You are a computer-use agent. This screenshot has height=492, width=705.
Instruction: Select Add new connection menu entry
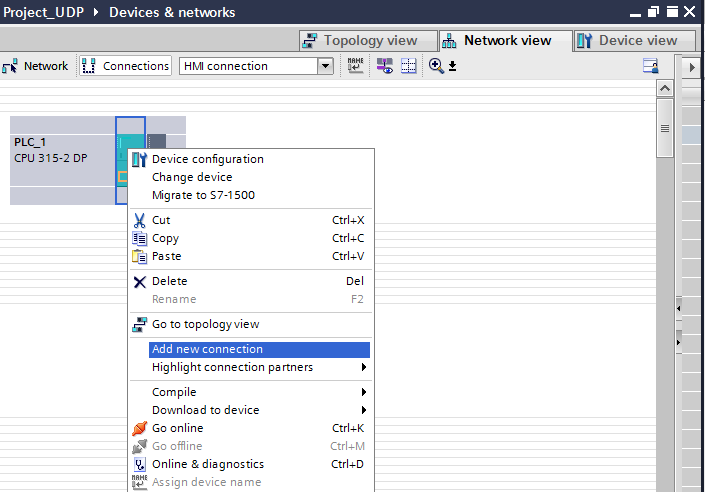[x=259, y=349]
